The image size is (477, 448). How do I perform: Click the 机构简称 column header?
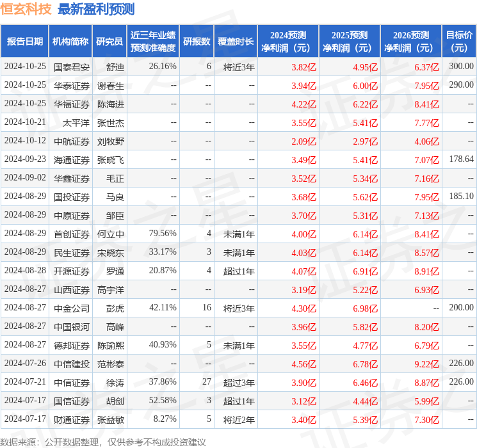[x=70, y=42]
